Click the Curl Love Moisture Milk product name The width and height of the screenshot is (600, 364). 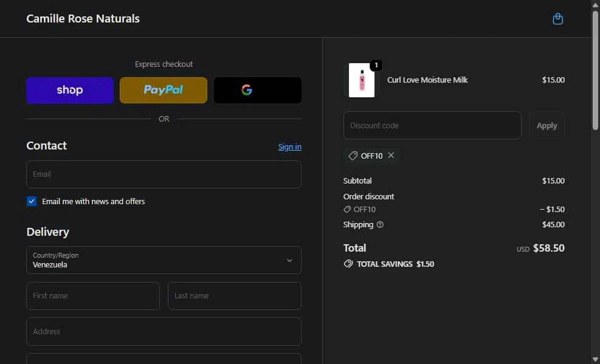pyautogui.click(x=427, y=80)
